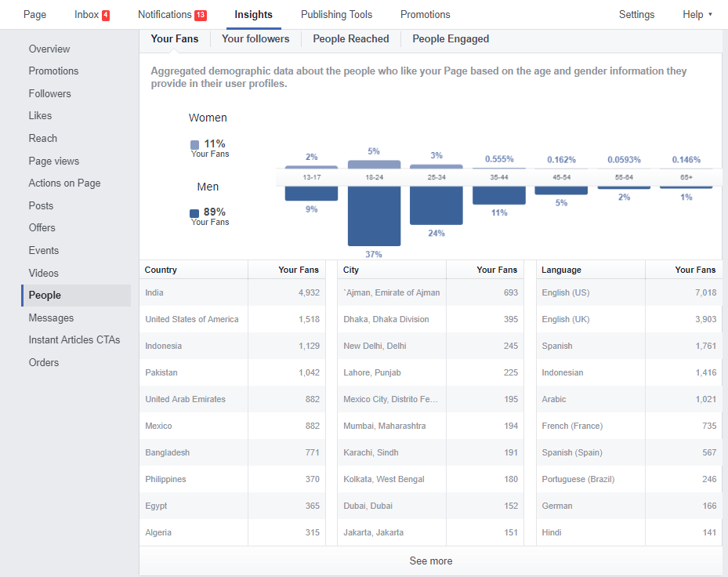Click the Women 18-24 bar showing 5%
This screenshot has width=728, height=577.
[x=375, y=165]
